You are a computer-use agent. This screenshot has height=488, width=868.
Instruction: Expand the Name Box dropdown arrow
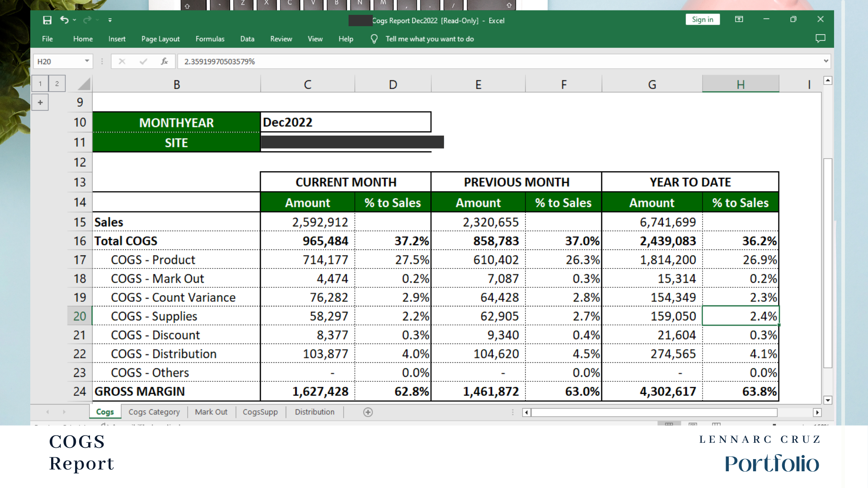(87, 61)
